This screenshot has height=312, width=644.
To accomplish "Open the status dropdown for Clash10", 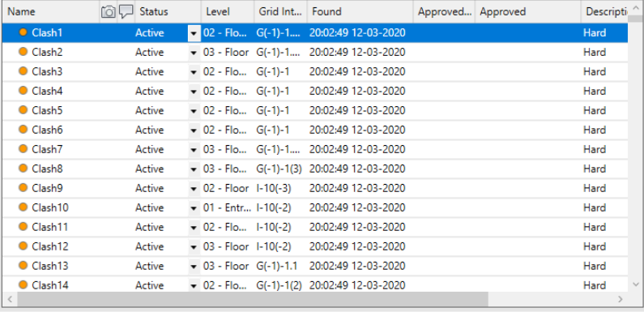I will 194,208.
